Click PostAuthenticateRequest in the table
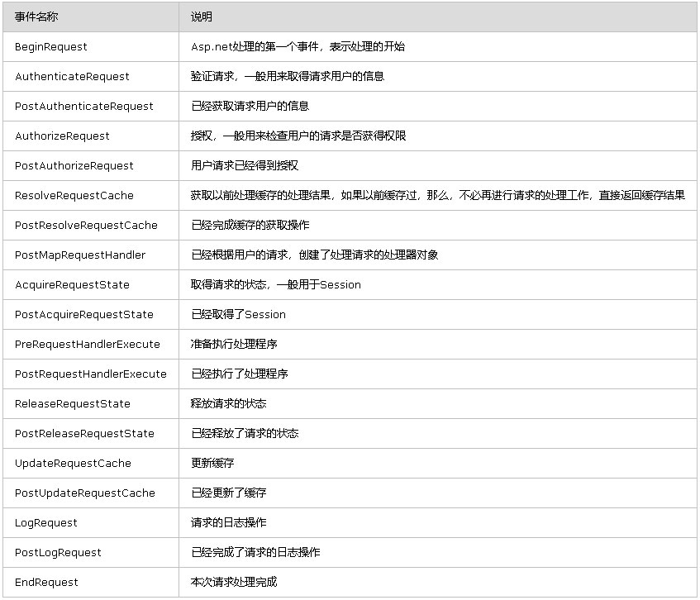 click(x=84, y=107)
